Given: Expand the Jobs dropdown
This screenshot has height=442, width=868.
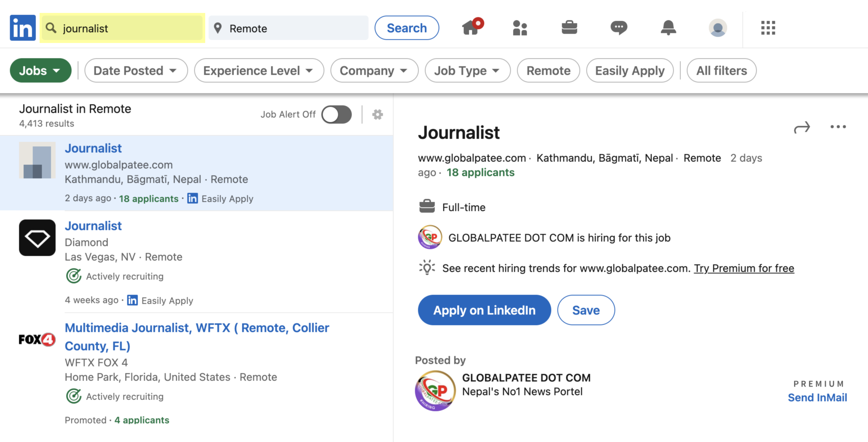Looking at the screenshot, I should [x=41, y=70].
